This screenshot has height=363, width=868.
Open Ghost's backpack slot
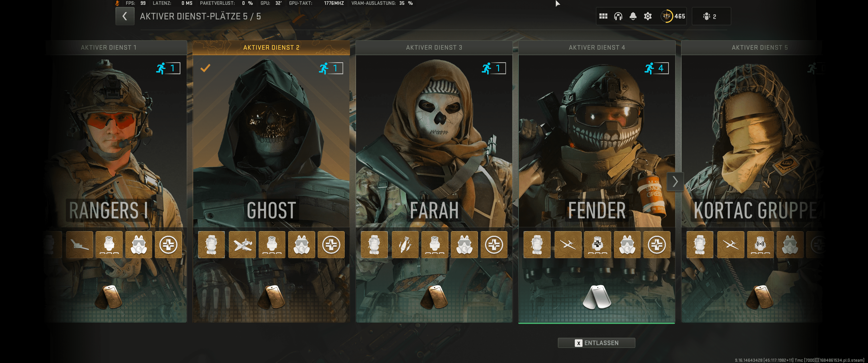click(x=211, y=245)
